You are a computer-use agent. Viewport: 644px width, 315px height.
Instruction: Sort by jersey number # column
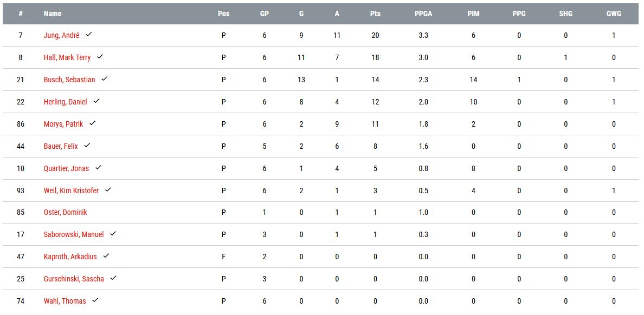21,14
